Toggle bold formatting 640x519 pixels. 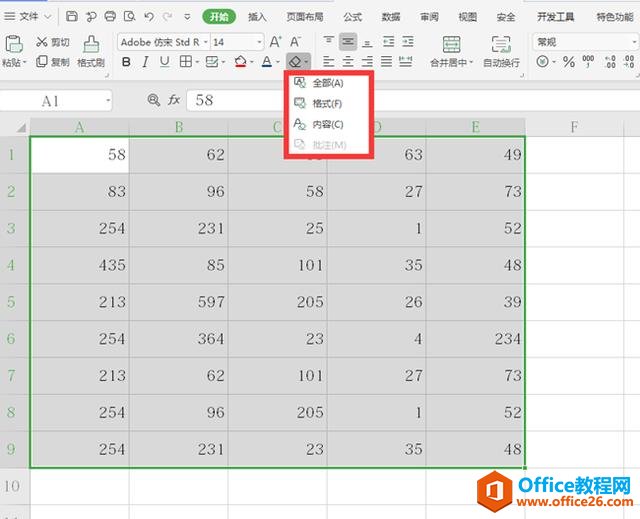click(x=126, y=62)
